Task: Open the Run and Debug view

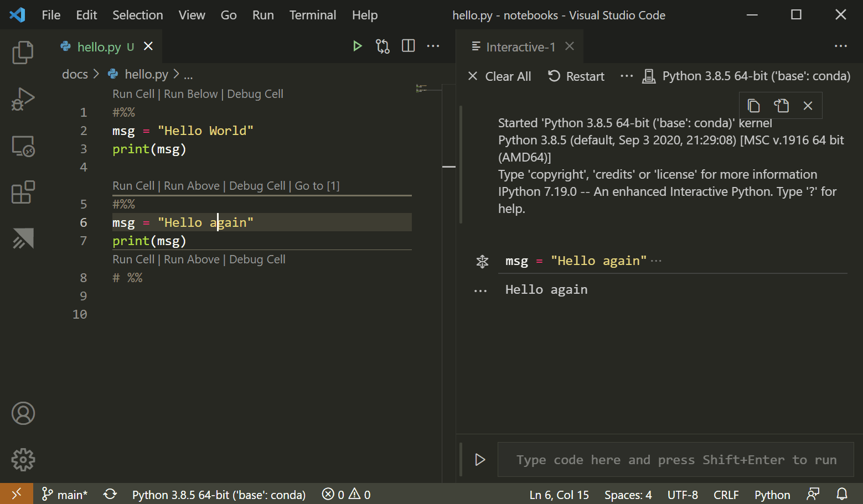Action: pyautogui.click(x=23, y=99)
